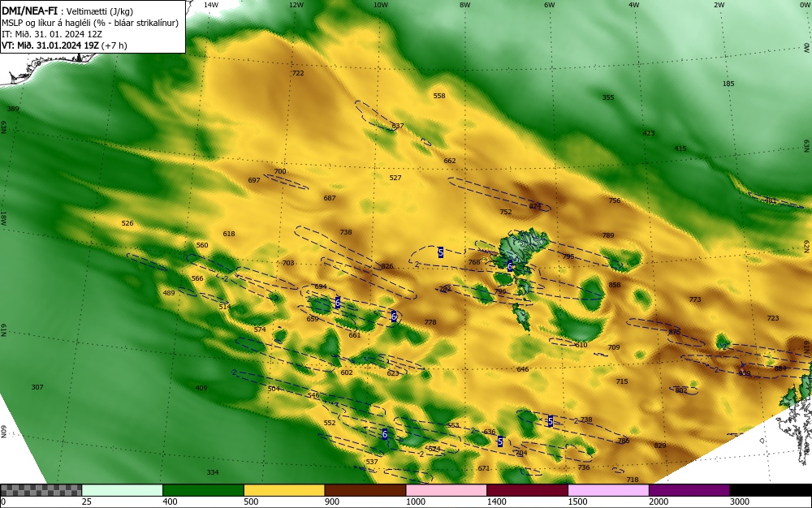The height and width of the screenshot is (508, 812).
Task: Click the '1000' legend tick label
Action: [x=416, y=502]
